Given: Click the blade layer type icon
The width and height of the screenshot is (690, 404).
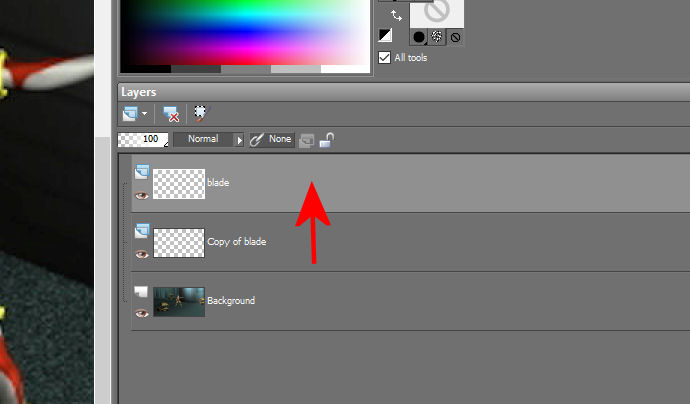Looking at the screenshot, I should pyautogui.click(x=142, y=172).
